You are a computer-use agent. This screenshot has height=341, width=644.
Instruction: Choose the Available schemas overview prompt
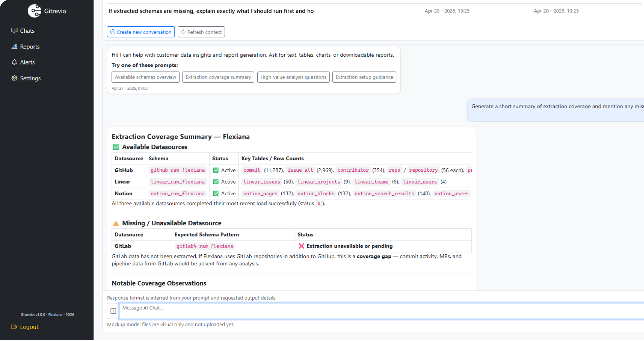click(x=145, y=77)
